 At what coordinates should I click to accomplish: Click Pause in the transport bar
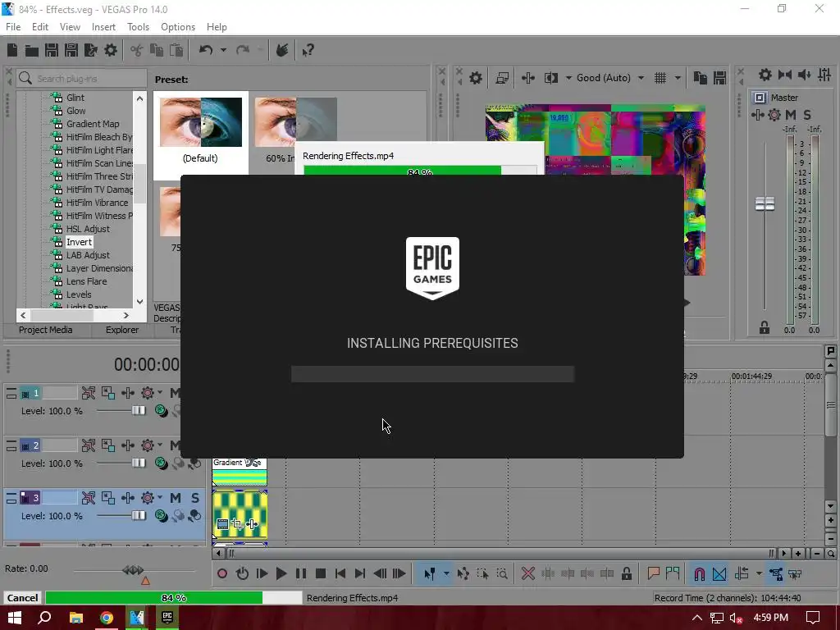pos(301,574)
